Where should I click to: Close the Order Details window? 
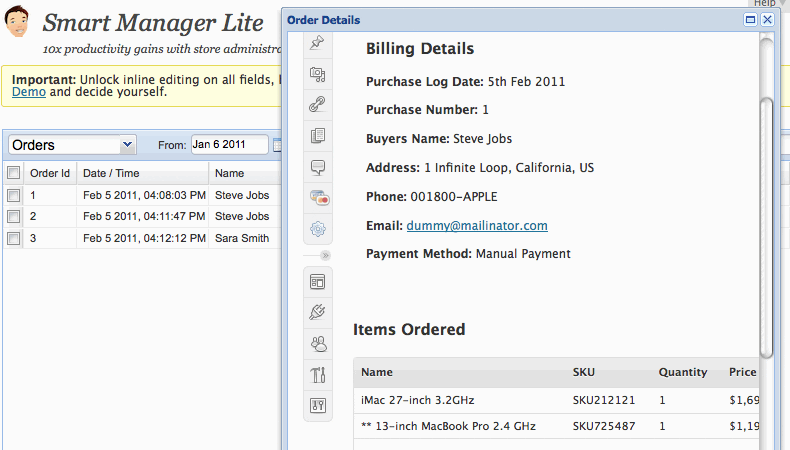pyautogui.click(x=767, y=20)
